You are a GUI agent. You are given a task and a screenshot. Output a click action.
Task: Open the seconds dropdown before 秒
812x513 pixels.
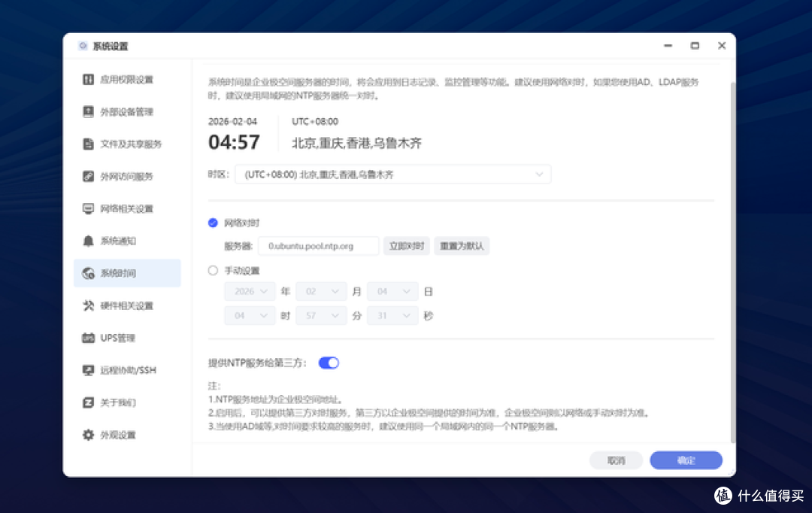tap(392, 316)
